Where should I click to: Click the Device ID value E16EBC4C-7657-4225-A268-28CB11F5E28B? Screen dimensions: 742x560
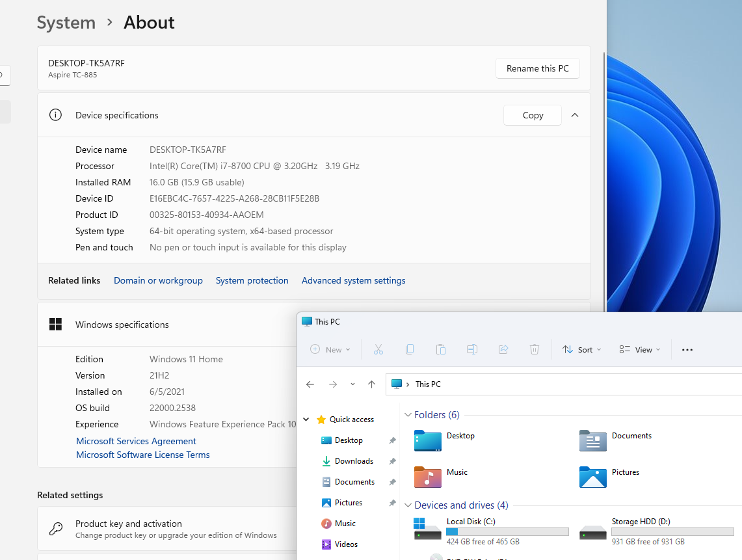point(234,198)
